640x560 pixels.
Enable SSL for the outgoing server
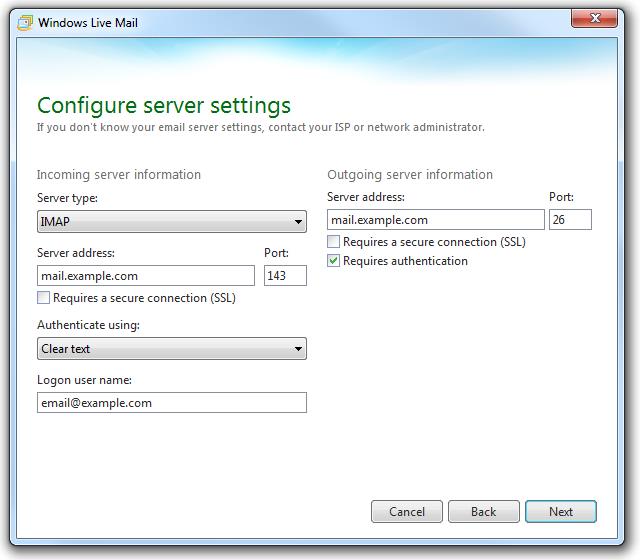click(334, 242)
